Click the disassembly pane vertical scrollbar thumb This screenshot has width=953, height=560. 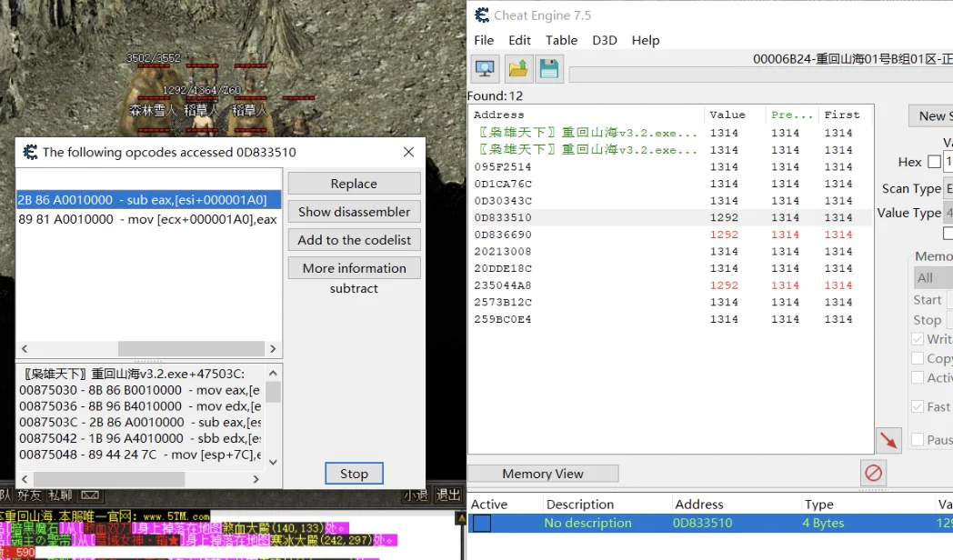pyautogui.click(x=273, y=392)
